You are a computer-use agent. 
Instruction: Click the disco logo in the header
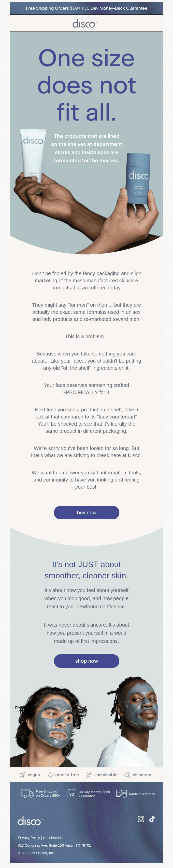pos(85,24)
